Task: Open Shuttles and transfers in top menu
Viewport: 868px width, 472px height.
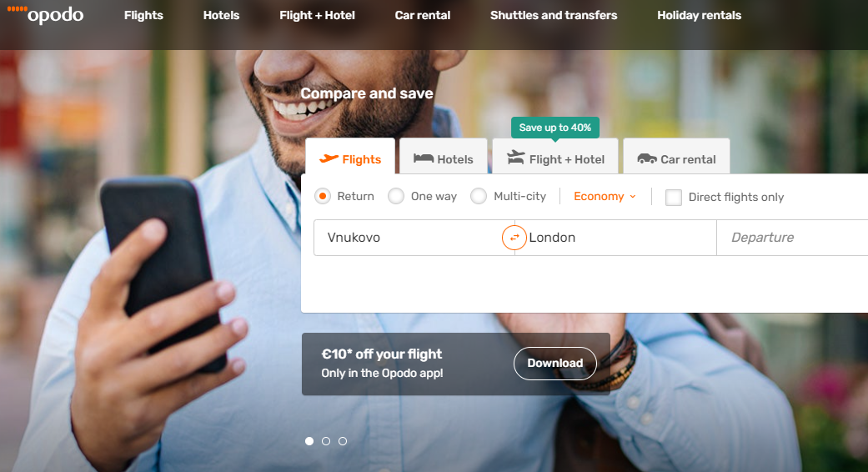Action: (x=554, y=16)
